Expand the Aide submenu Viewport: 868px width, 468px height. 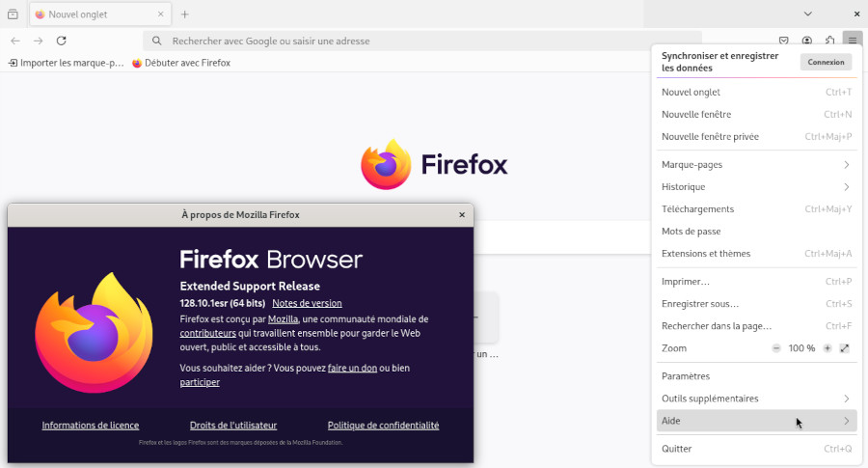click(757, 421)
